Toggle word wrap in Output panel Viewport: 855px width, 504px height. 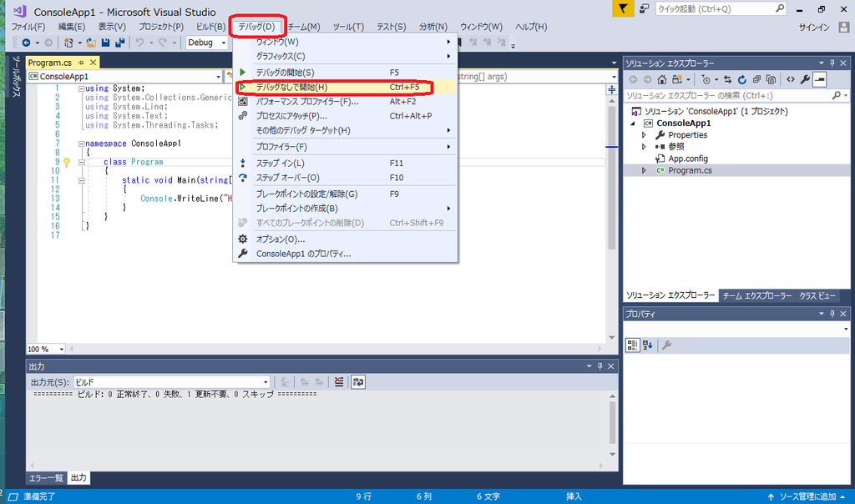pos(357,382)
